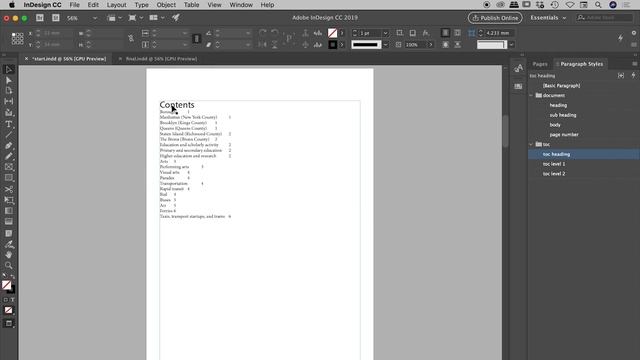This screenshot has width=640, height=360.
Task: Click the GPU Performance rocket icon
Action: coord(176,18)
